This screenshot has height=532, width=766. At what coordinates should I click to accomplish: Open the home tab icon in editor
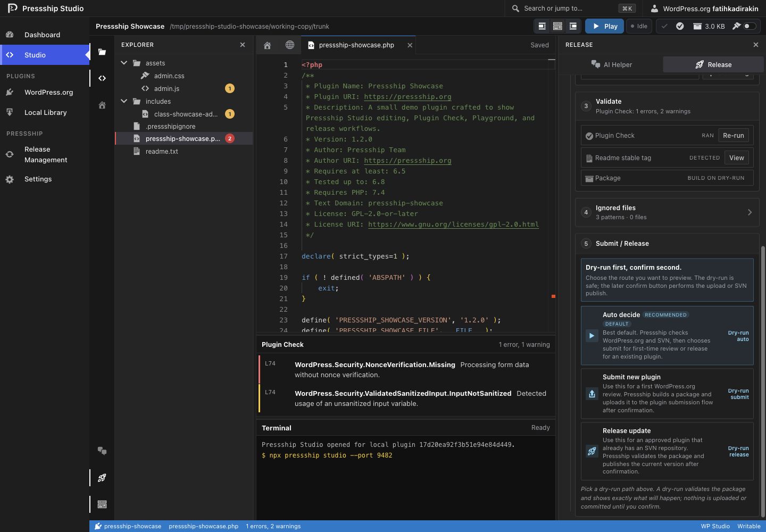point(268,45)
